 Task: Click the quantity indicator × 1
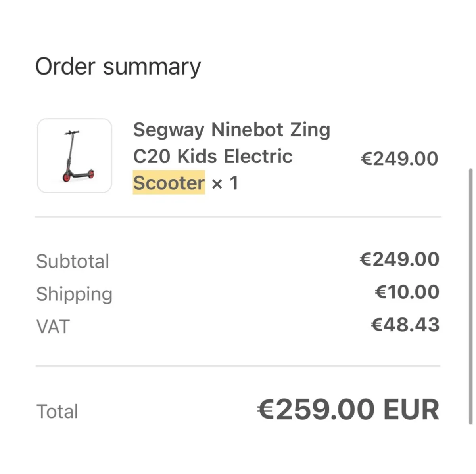[x=224, y=183]
